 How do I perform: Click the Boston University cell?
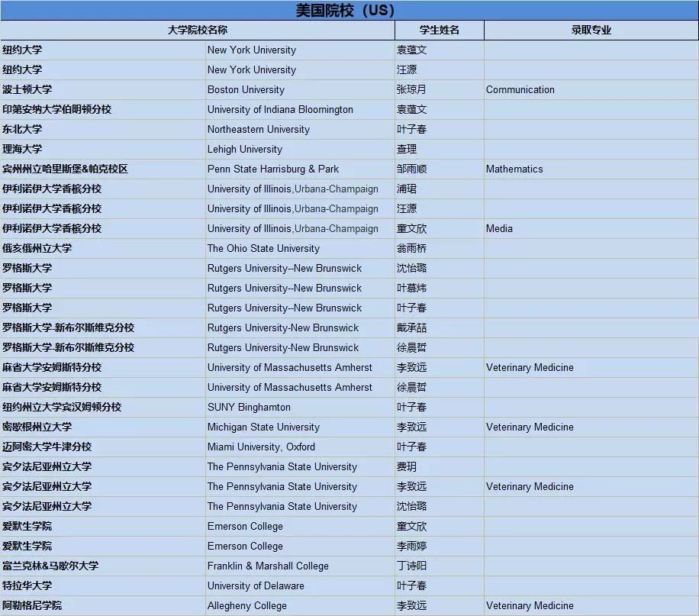300,89
